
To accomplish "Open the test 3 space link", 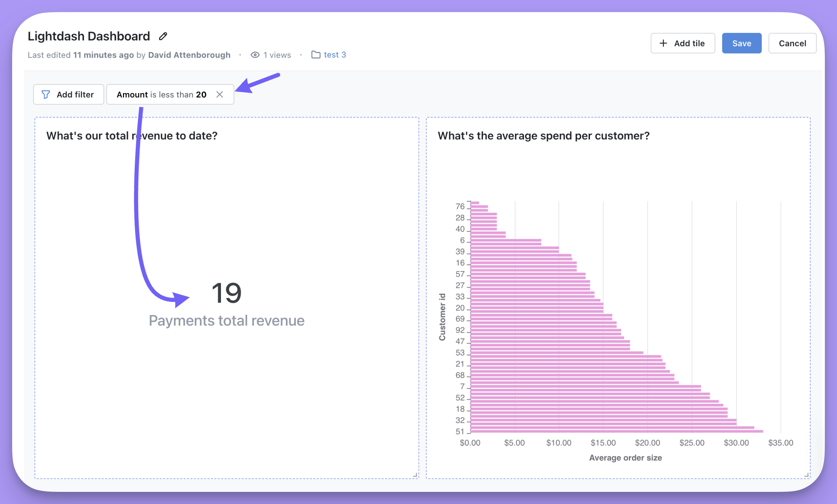I will 335,55.
